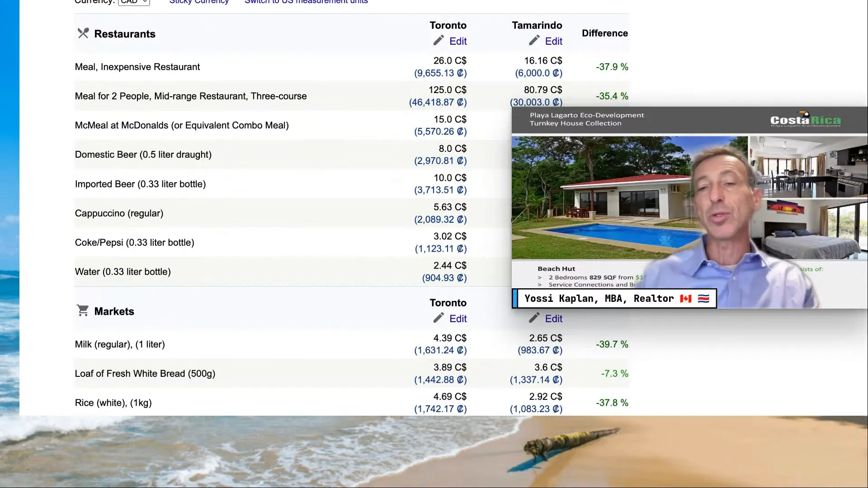868x488 pixels.
Task: Click Edit link under Tamarindo in Restaurants
Action: pos(554,41)
